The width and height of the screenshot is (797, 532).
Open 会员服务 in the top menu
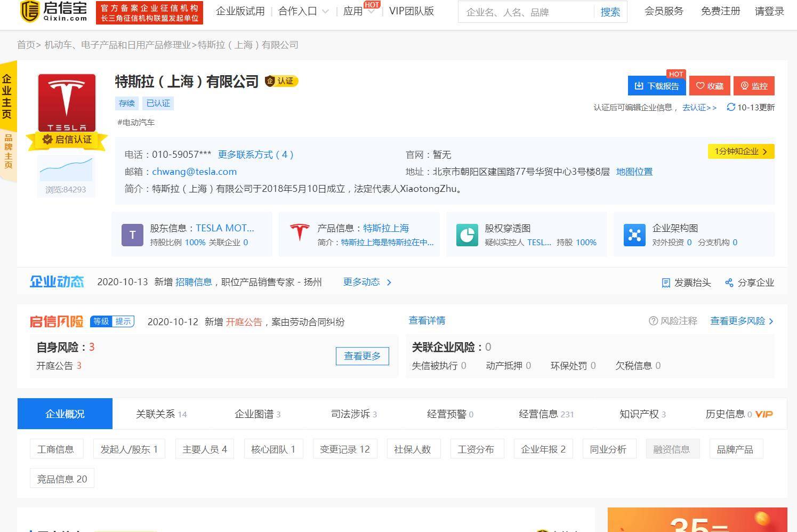(x=664, y=11)
